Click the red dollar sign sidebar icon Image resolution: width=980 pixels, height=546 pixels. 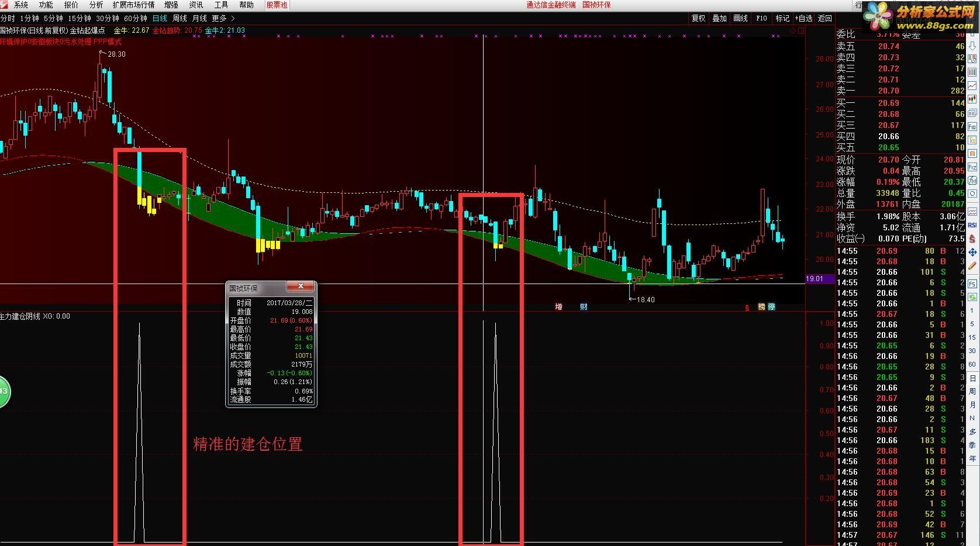tap(972, 239)
